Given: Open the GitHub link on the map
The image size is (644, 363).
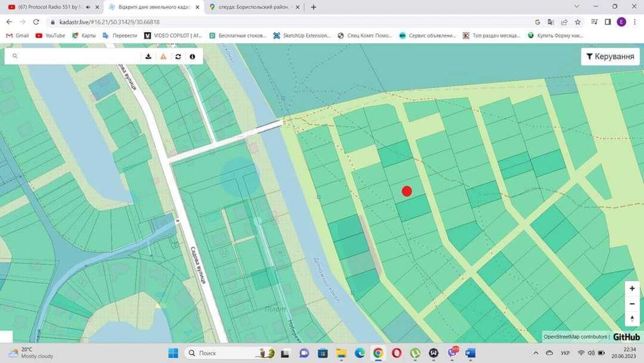Looking at the screenshot, I should (x=627, y=337).
